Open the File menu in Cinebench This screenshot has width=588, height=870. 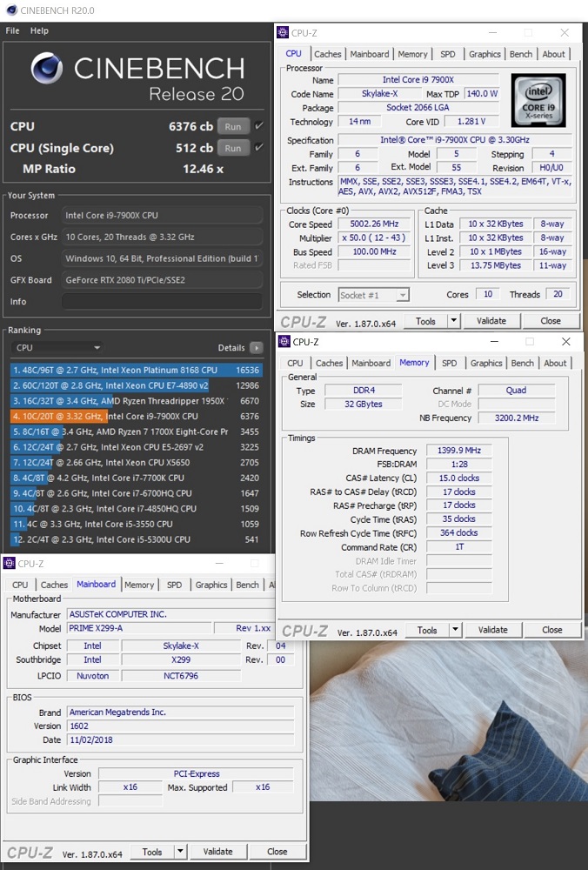click(12, 30)
